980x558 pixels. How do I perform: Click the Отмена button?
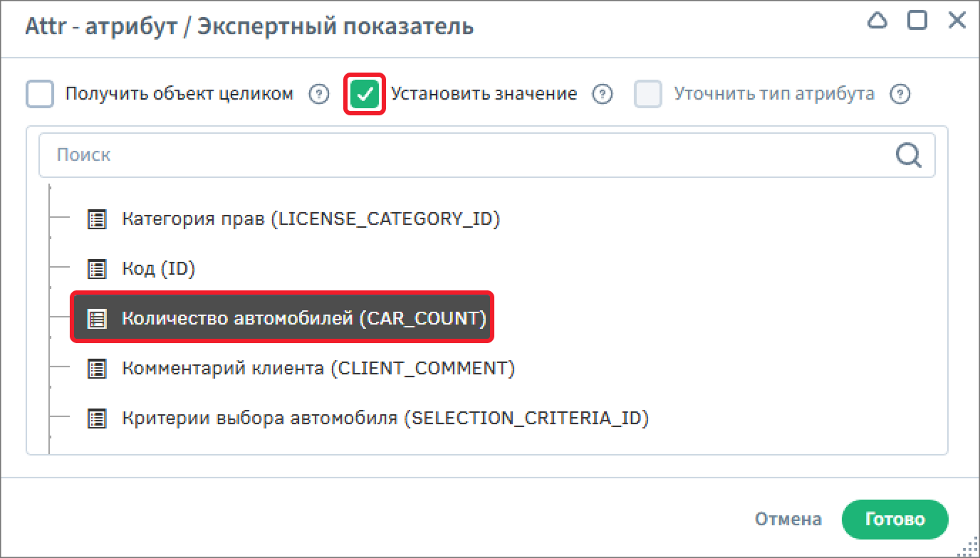788,520
